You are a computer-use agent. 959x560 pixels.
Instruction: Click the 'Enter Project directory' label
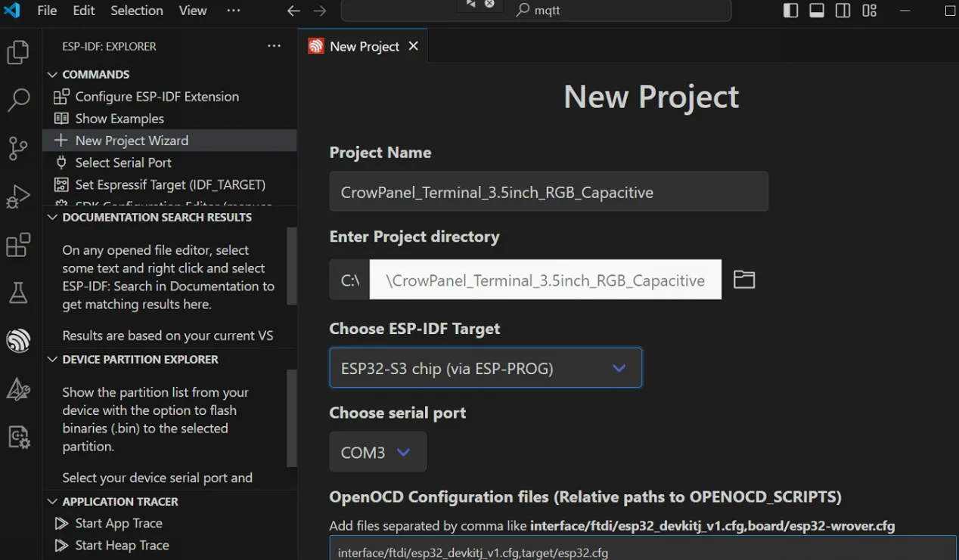click(414, 237)
